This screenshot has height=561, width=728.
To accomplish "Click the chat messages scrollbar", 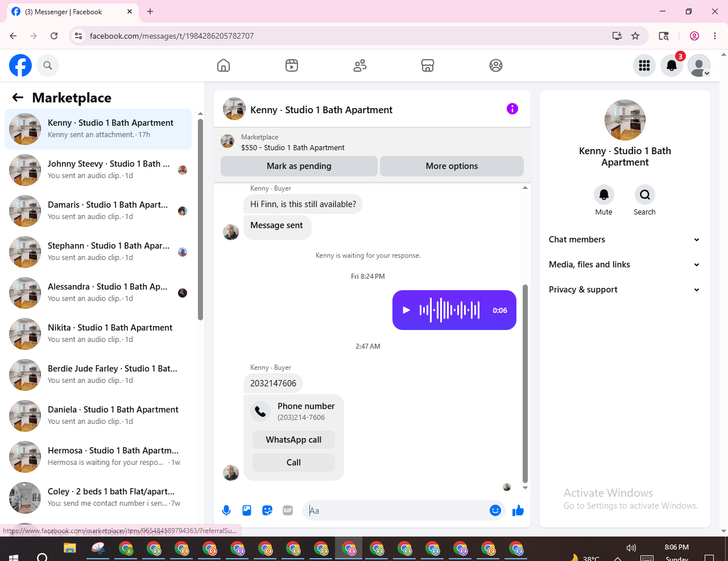I will point(525,383).
